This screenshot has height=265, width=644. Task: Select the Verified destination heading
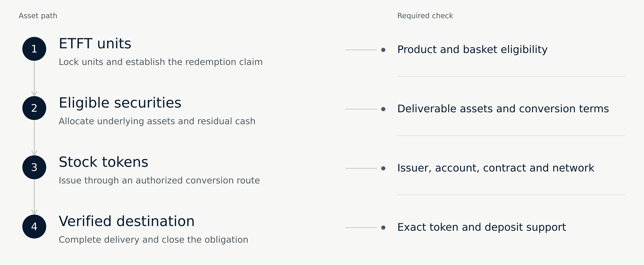pyautogui.click(x=127, y=221)
